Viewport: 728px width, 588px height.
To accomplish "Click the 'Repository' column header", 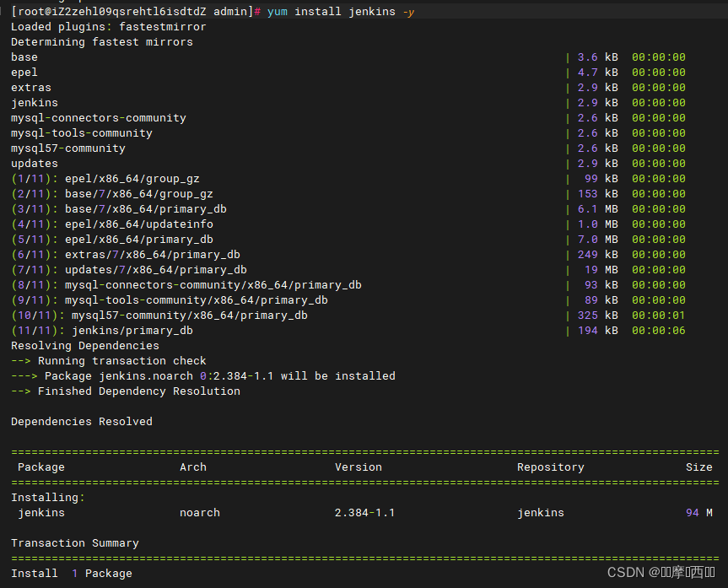I will pos(551,467).
